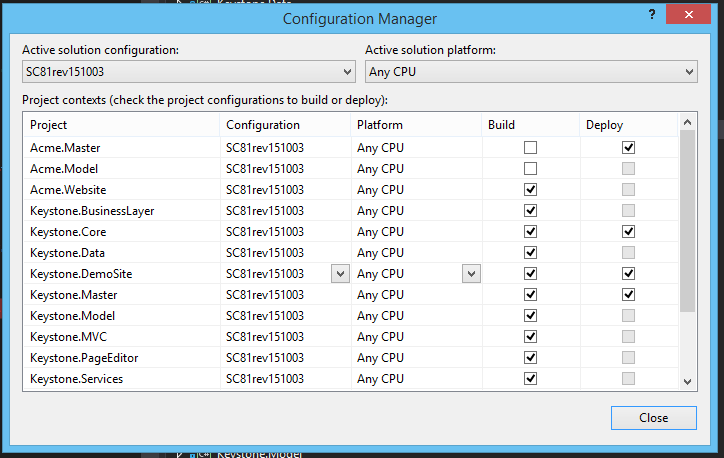Viewport: 724px width, 458px height.
Task: Uncheck Build for Keystone.Data
Action: point(531,253)
